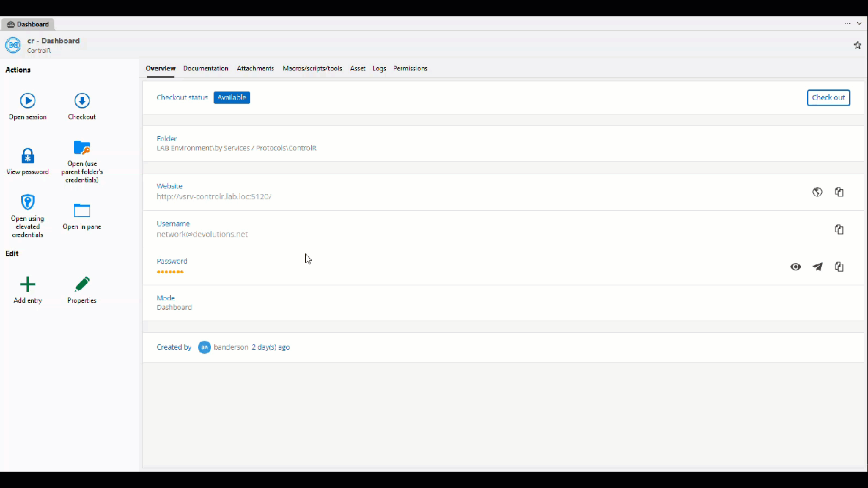868x488 pixels.
Task: Open the three-dots tab options menu
Action: [x=848, y=24]
